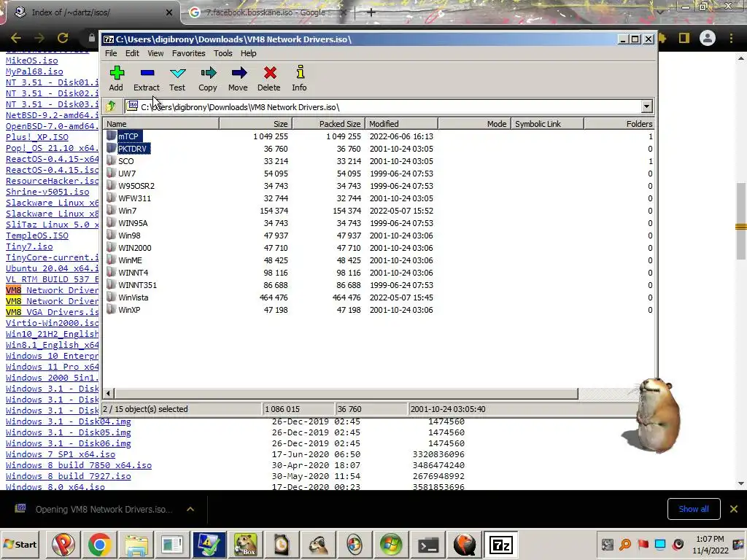This screenshot has width=747, height=560.
Task: Sort by the Modified column
Action: (x=402, y=124)
